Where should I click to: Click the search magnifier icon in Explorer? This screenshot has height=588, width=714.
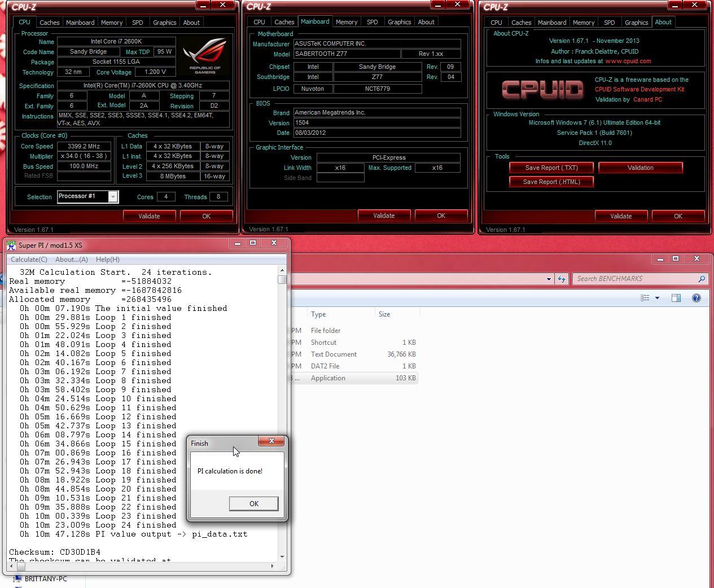(x=702, y=279)
